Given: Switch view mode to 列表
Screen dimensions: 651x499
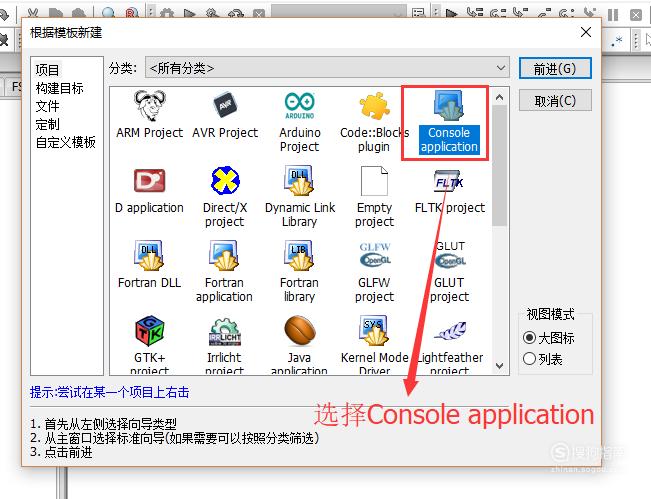Looking at the screenshot, I should [543, 359].
